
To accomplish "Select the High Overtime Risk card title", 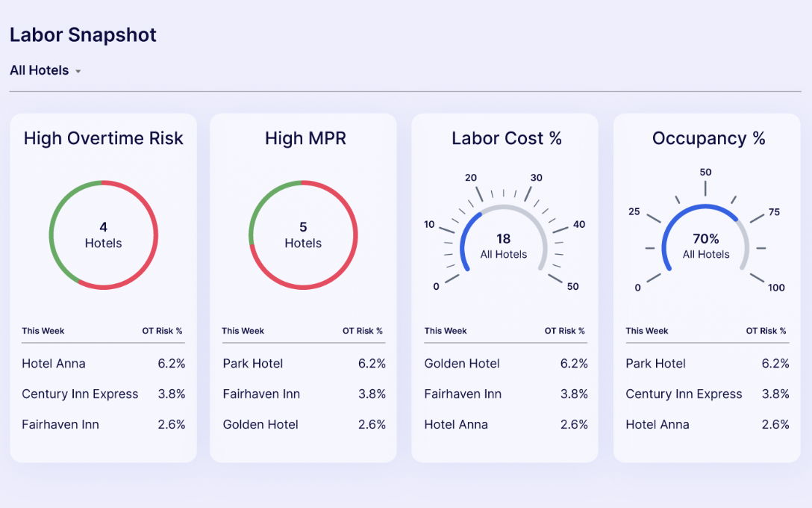I will (103, 138).
